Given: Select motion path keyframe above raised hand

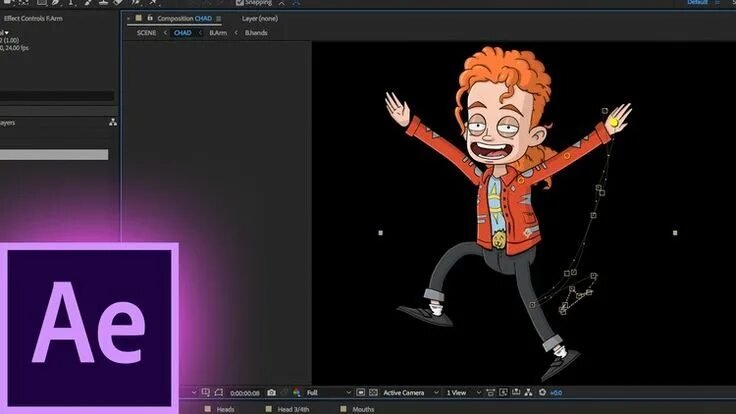Looking at the screenshot, I should 605,111.
